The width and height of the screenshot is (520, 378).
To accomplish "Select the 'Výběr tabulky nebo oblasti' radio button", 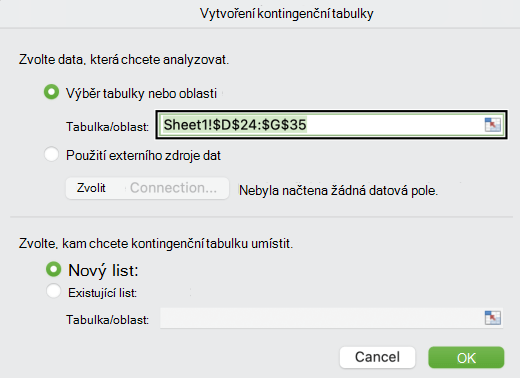I will pyautogui.click(x=51, y=92).
